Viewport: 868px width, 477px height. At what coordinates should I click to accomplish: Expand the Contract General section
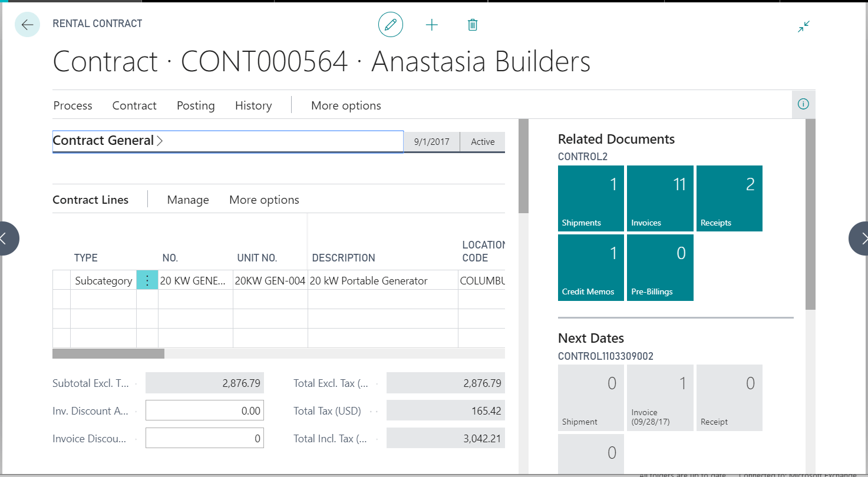(x=158, y=140)
